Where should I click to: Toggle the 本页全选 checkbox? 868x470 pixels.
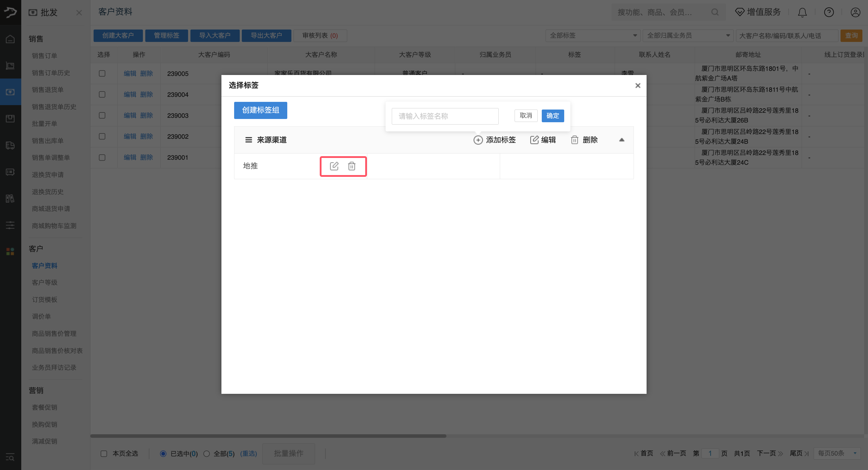coord(104,453)
